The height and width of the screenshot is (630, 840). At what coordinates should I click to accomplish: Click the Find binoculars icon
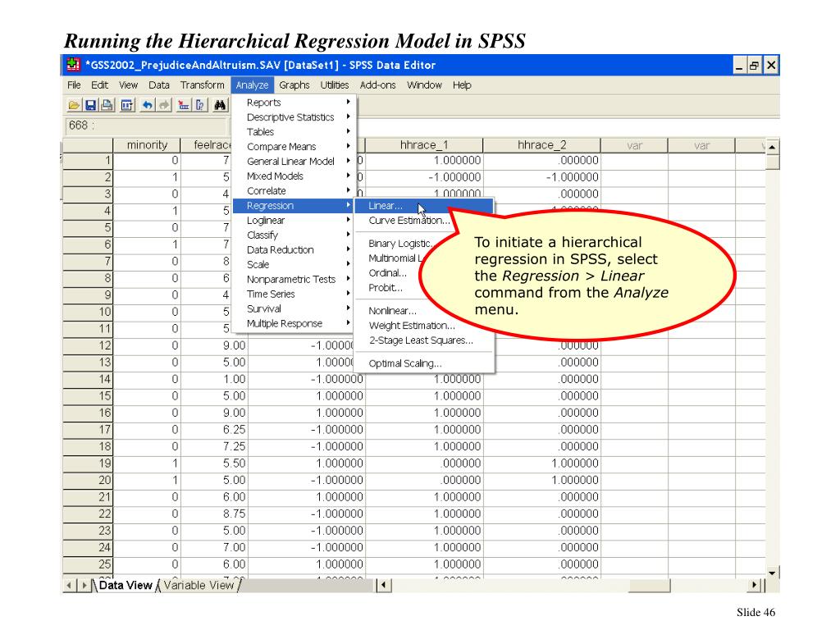coord(219,105)
